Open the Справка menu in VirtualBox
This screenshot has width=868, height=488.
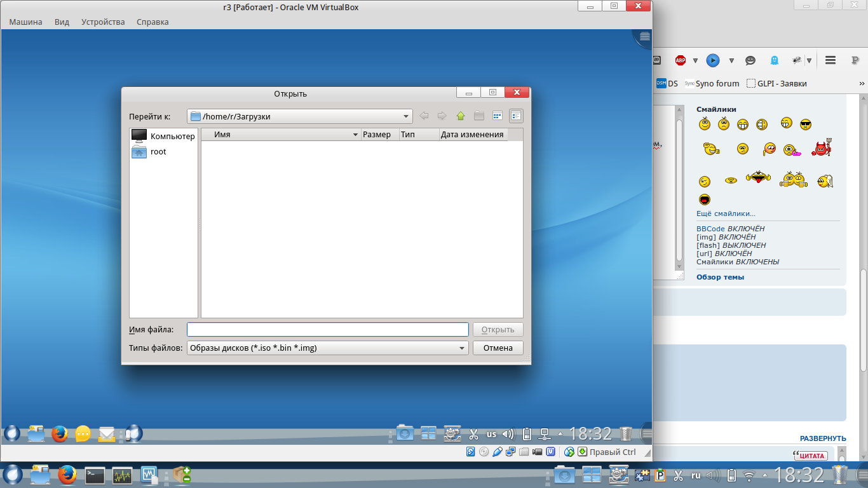153,22
